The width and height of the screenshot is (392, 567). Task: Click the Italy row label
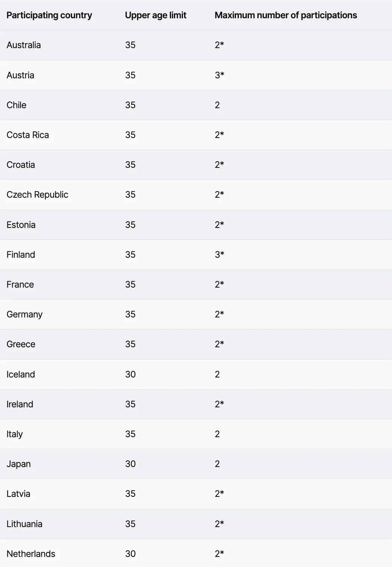tap(15, 434)
